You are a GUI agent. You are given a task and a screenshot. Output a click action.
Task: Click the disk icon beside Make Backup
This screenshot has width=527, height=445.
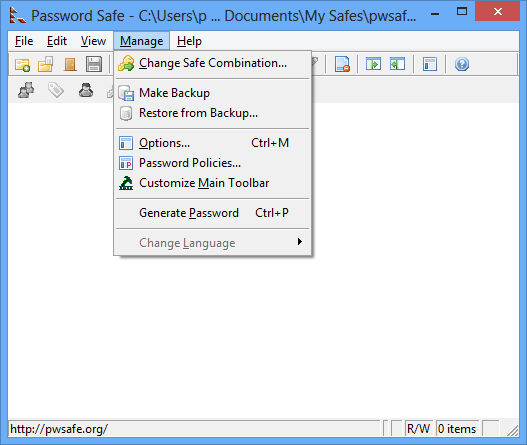click(x=126, y=93)
